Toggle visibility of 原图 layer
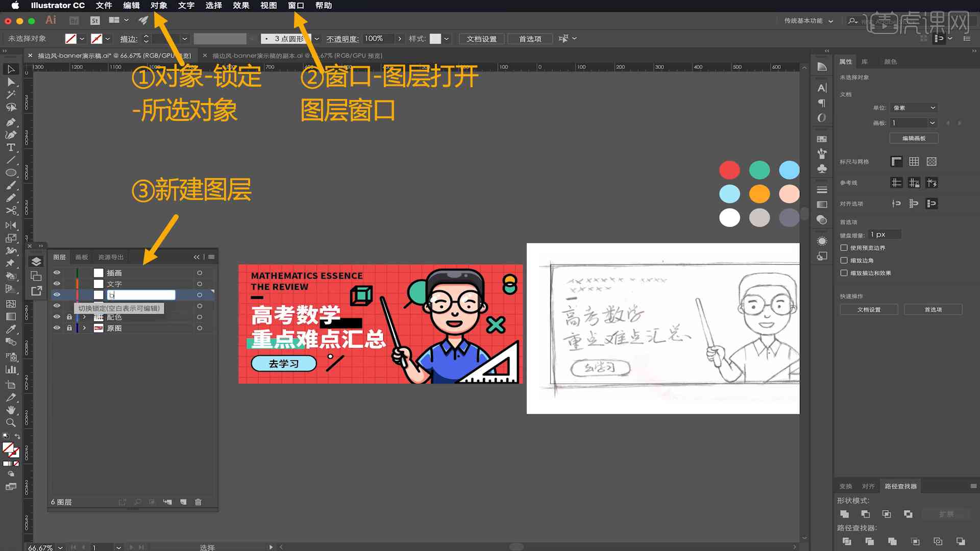980x551 pixels. pyautogui.click(x=57, y=329)
